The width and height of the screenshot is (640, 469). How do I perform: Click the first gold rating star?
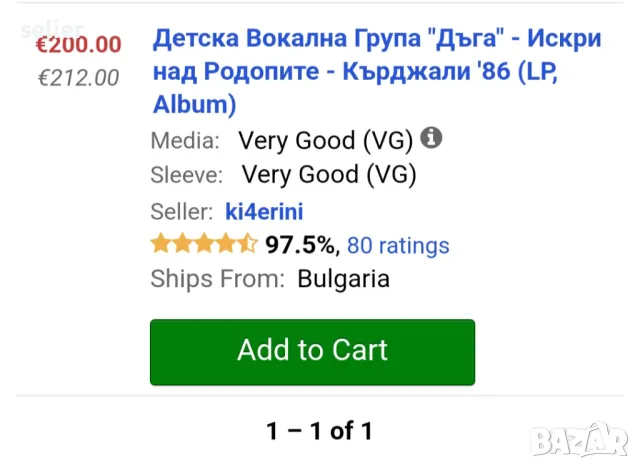click(160, 244)
